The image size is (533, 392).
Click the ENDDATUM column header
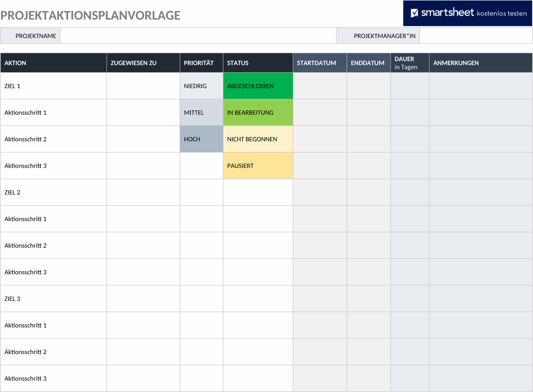coord(369,63)
